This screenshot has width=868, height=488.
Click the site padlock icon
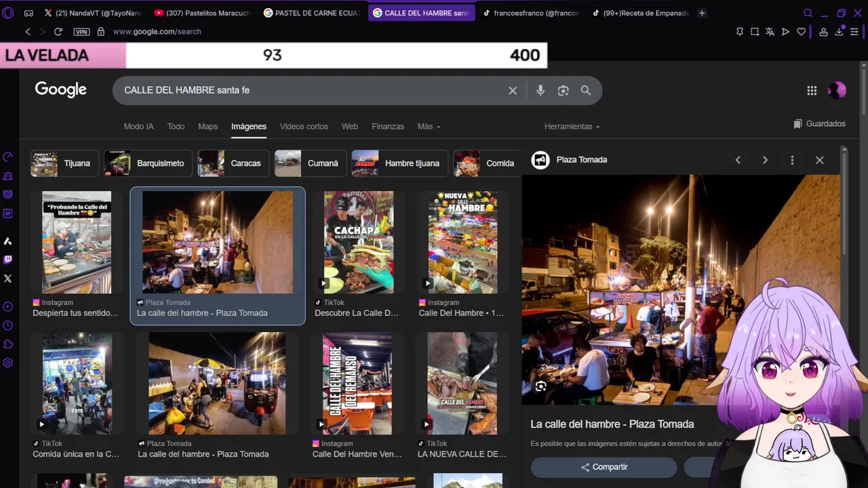101,32
